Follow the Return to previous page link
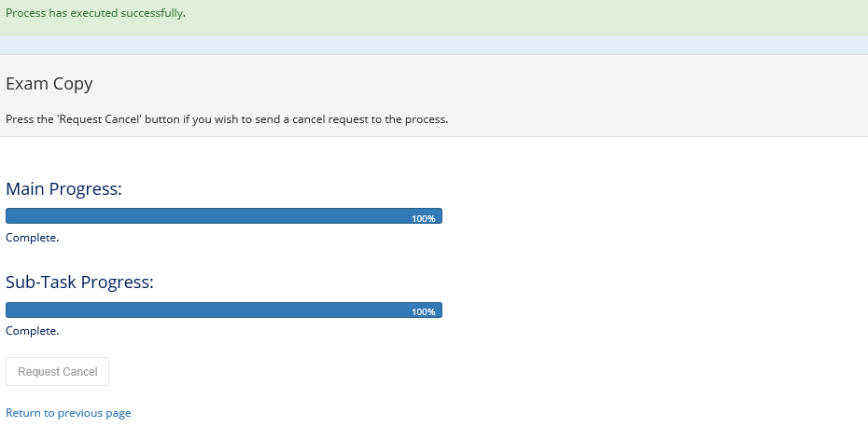Viewport: 868px width, 427px height. pos(68,413)
